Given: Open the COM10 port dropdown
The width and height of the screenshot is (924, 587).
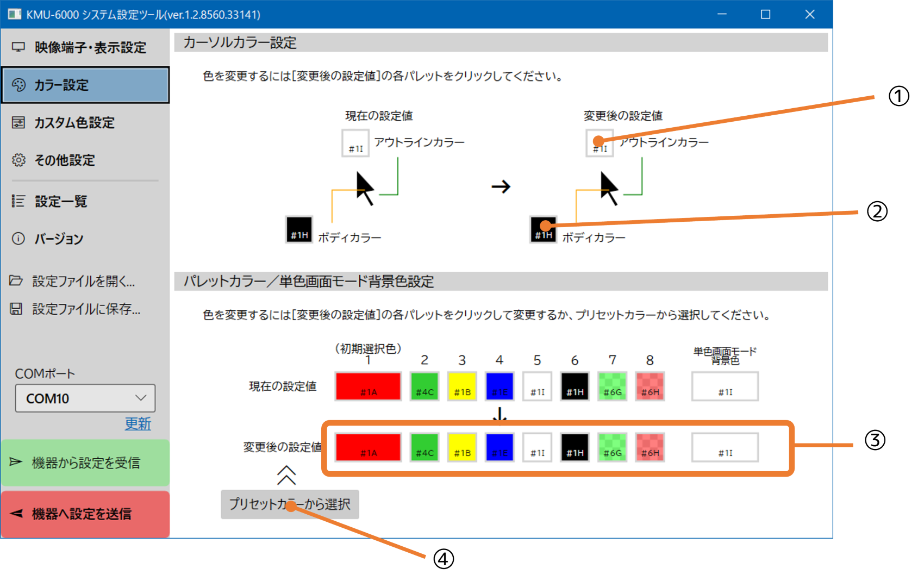Looking at the screenshot, I should (x=85, y=398).
